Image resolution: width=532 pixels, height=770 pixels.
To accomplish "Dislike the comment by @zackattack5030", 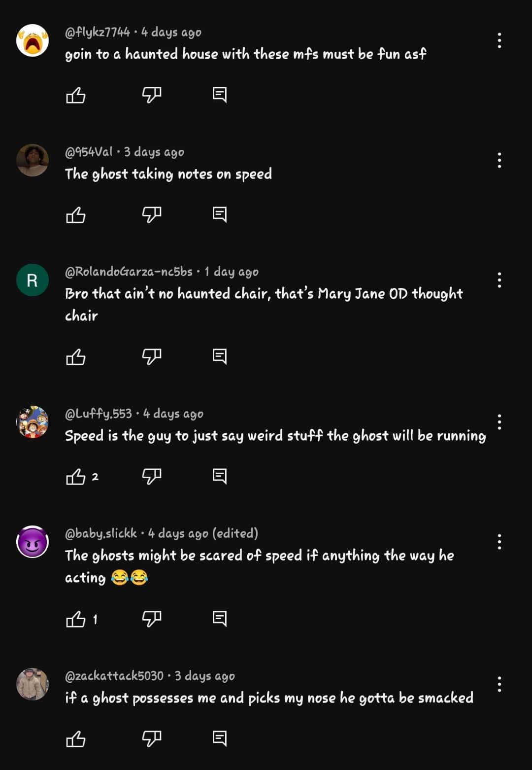I will point(151,738).
